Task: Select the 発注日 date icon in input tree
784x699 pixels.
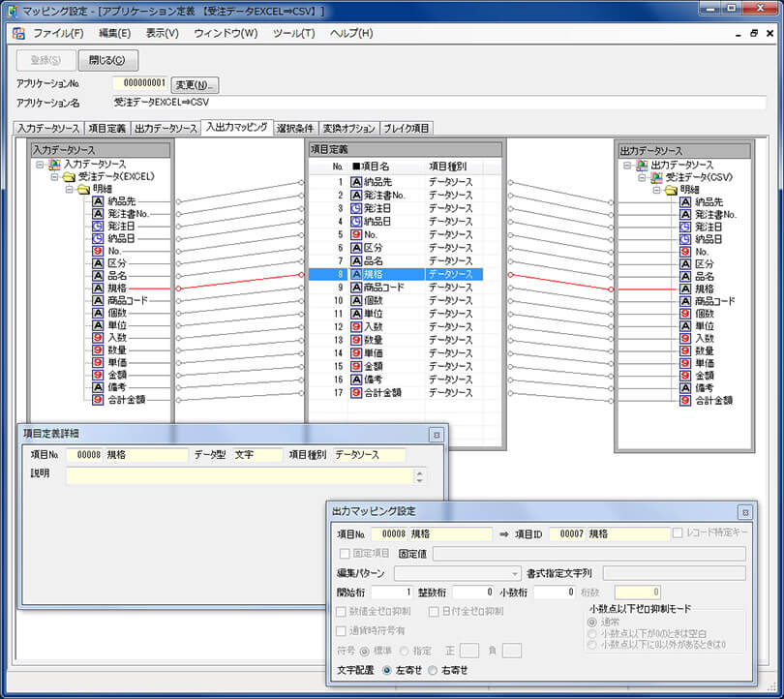Action: pos(99,227)
